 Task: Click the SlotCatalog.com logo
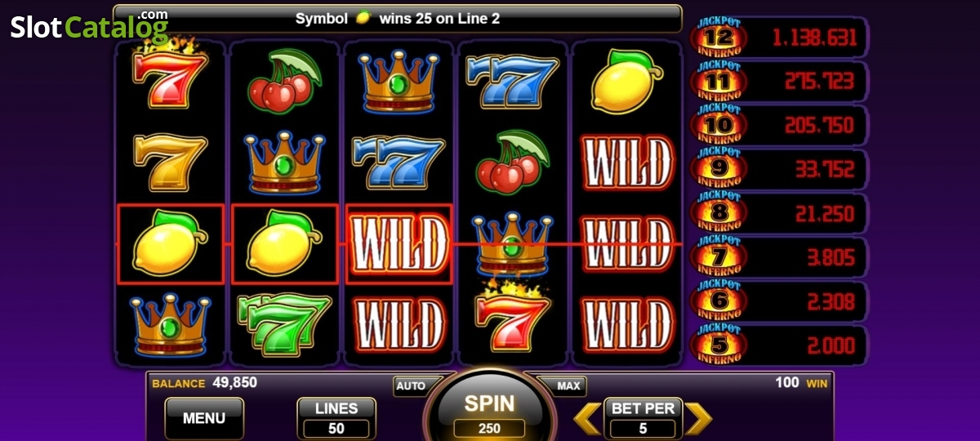(89, 26)
